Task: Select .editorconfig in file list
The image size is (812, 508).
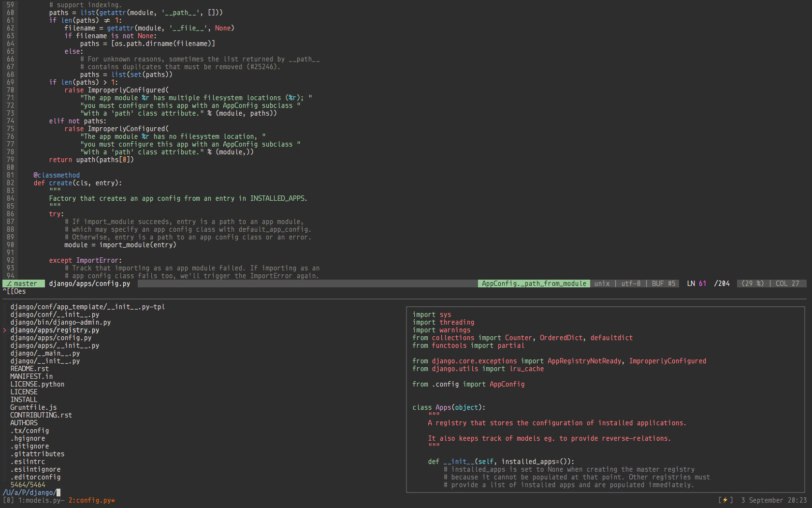Action: 35,477
